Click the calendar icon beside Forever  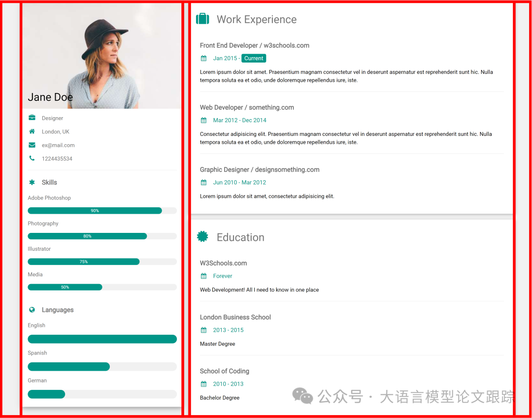click(x=203, y=276)
